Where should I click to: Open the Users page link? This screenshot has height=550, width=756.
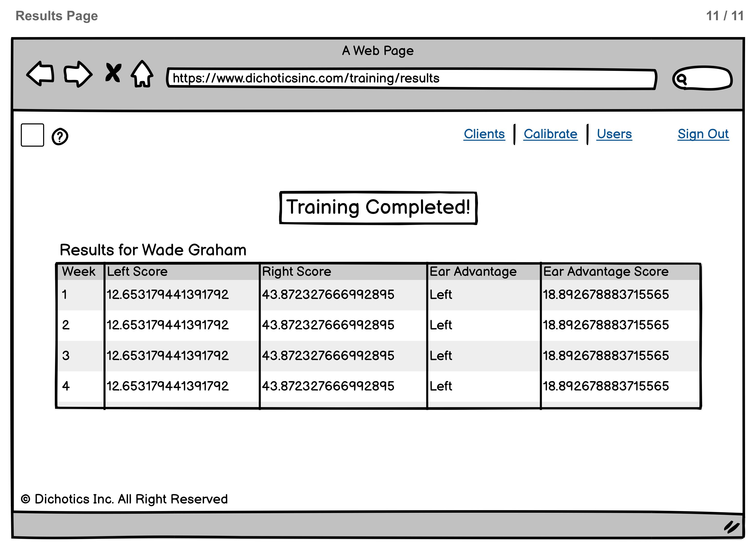pyautogui.click(x=614, y=134)
